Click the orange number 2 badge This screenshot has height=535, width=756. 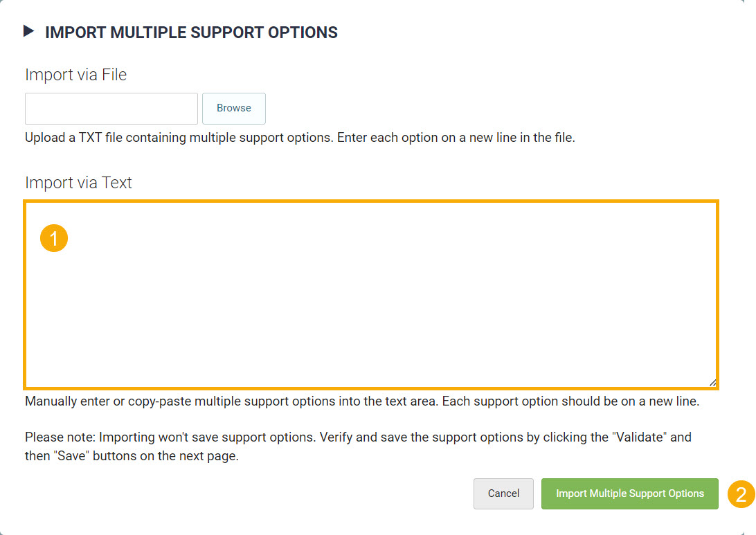pos(741,495)
